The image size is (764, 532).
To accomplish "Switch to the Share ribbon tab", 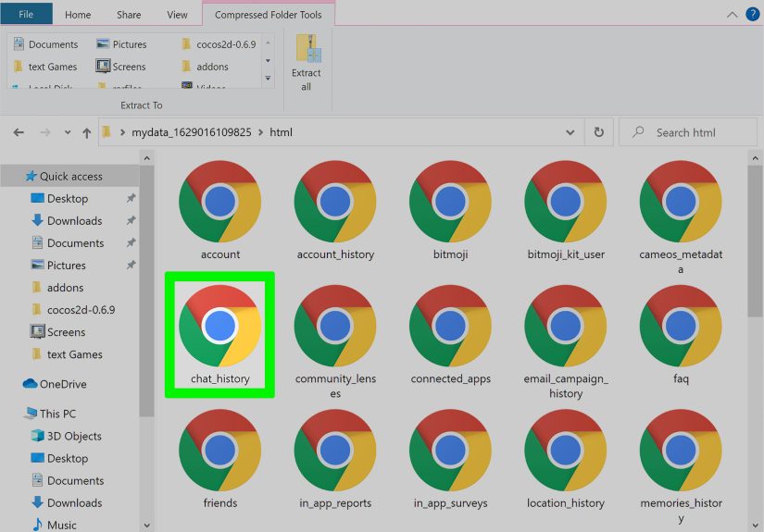I will pyautogui.click(x=129, y=15).
